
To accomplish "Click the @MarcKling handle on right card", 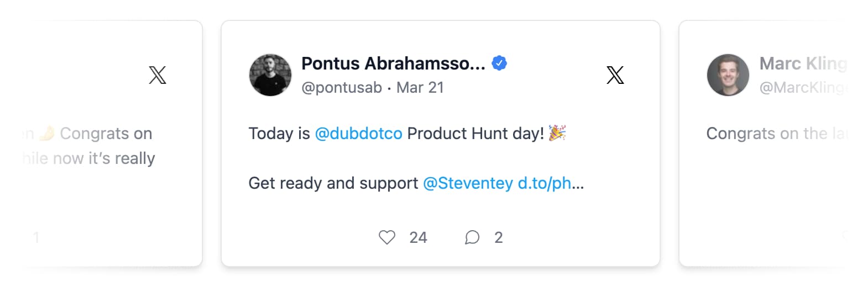I will click(803, 88).
